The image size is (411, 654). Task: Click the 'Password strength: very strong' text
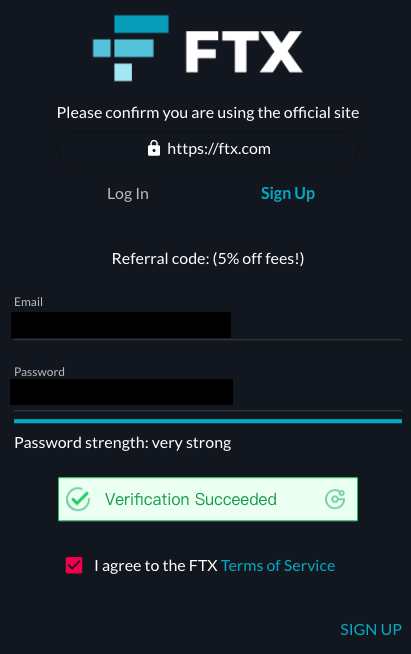[x=123, y=443]
